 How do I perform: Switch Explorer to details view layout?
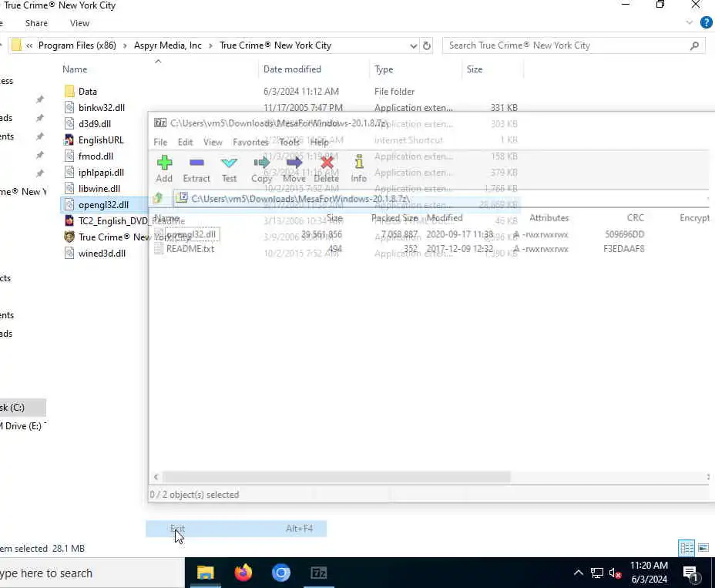(x=686, y=547)
